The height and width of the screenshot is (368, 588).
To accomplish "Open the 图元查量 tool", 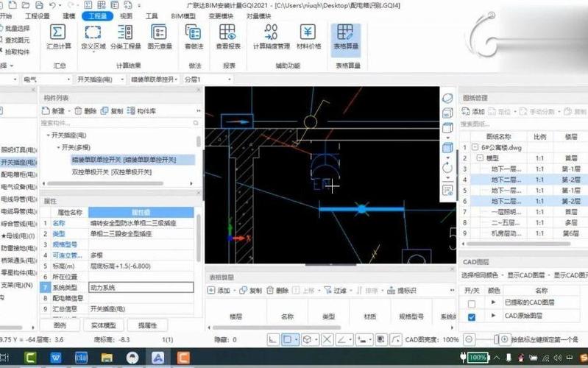I will [159, 32].
